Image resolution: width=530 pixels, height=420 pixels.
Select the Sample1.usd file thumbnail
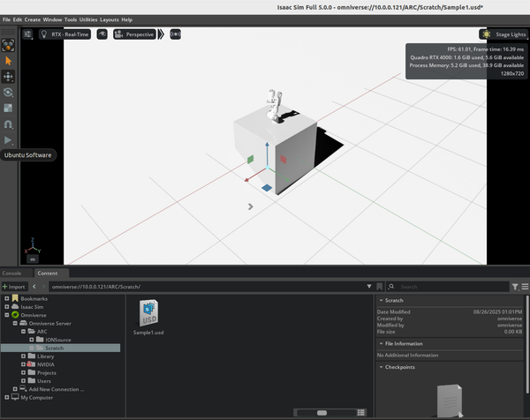[148, 314]
